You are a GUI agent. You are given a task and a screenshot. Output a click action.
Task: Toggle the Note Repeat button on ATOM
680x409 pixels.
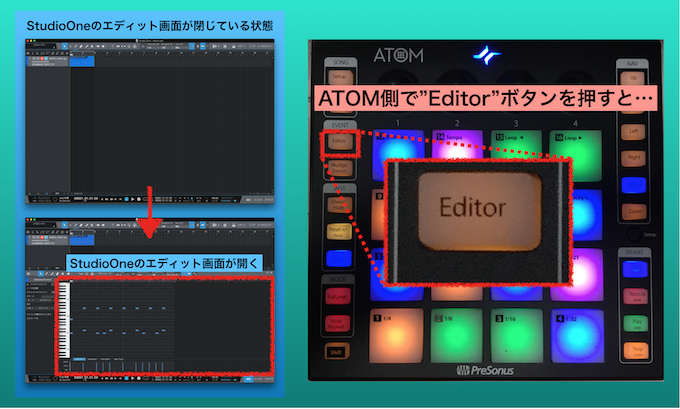tap(337, 324)
